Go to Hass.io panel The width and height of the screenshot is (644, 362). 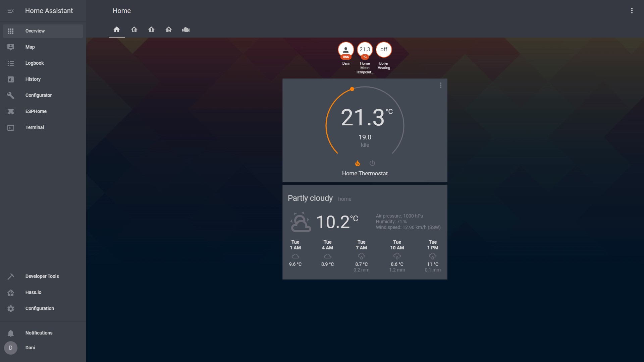33,292
